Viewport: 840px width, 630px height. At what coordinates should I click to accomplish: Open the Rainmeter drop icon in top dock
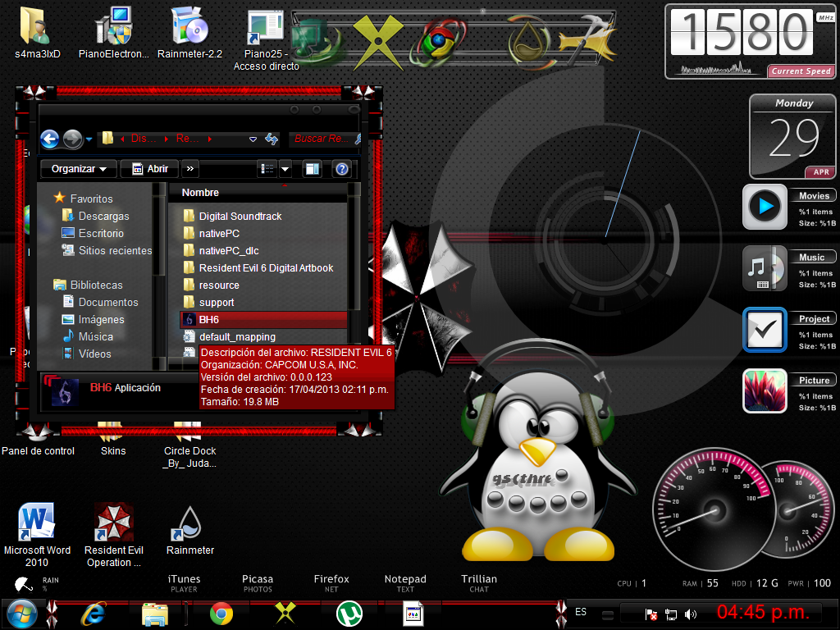pos(528,41)
